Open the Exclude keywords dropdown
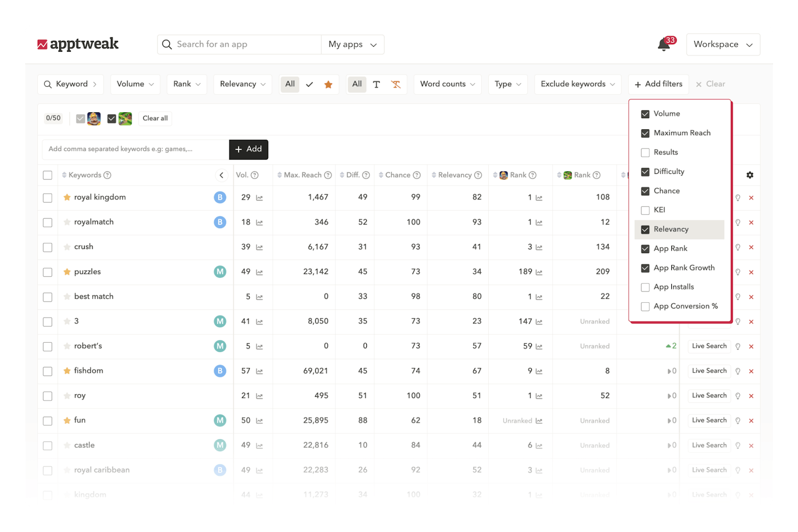This screenshot has height=532, width=798. point(577,84)
